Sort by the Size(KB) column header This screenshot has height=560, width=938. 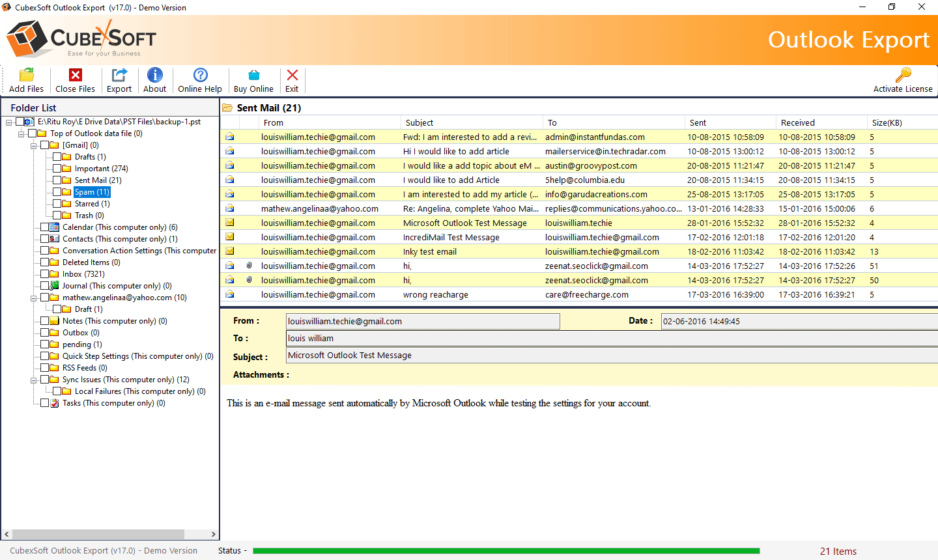point(903,122)
